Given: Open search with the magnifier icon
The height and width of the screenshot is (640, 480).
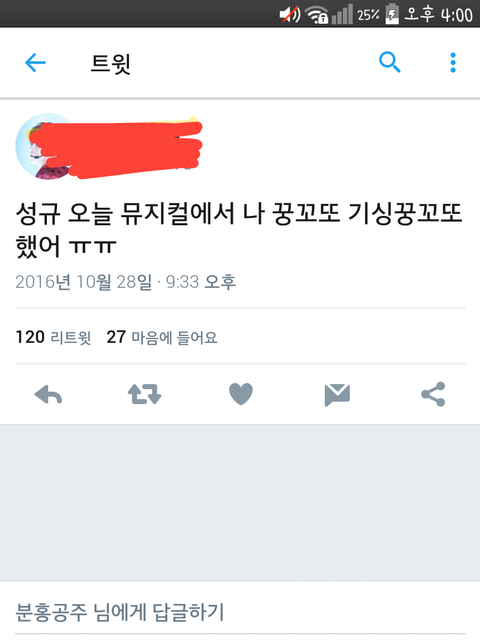Looking at the screenshot, I should pos(390,62).
